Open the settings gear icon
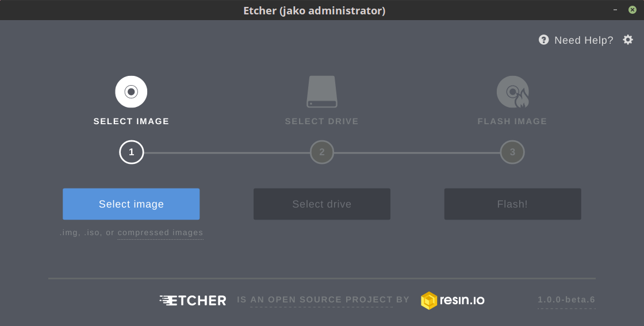Viewport: 644px width, 326px height. pos(628,40)
